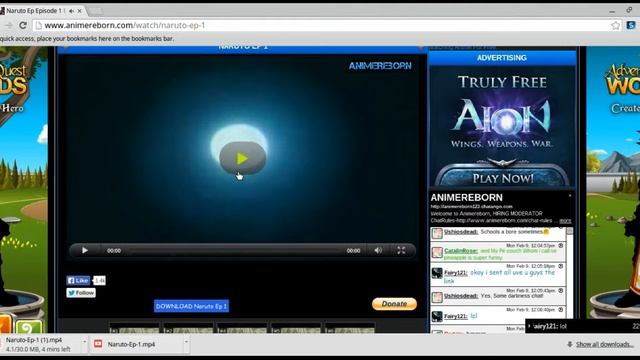The image size is (640, 360).
Task: Expand the Naruto-Ep-1 (1).mp4 download options arrow
Action: pos(84,341)
